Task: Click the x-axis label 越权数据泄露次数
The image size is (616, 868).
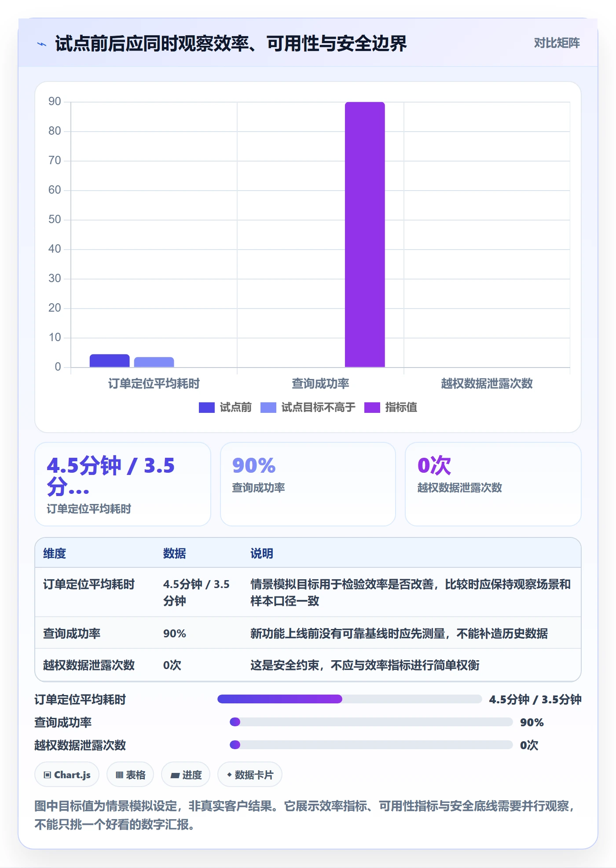Action: click(487, 383)
